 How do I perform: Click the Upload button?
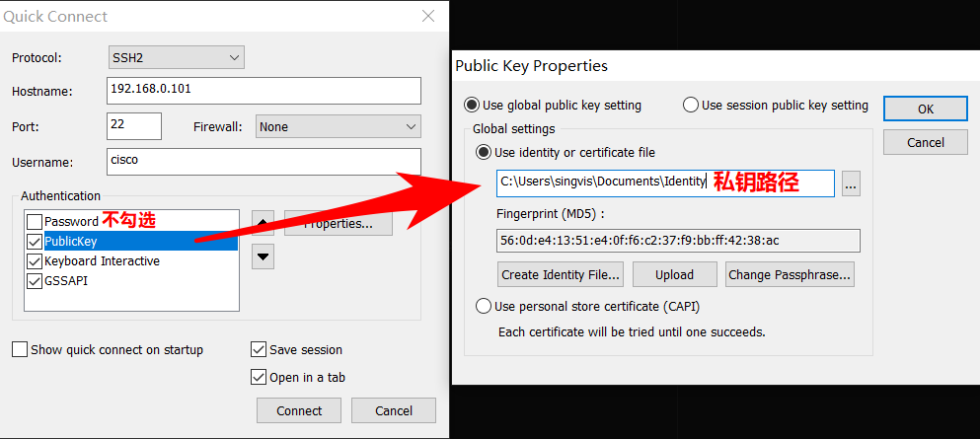674,275
